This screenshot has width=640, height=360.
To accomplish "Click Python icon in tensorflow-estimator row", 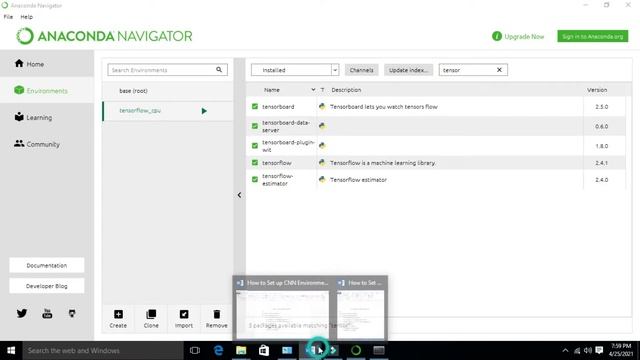I will 322,180.
